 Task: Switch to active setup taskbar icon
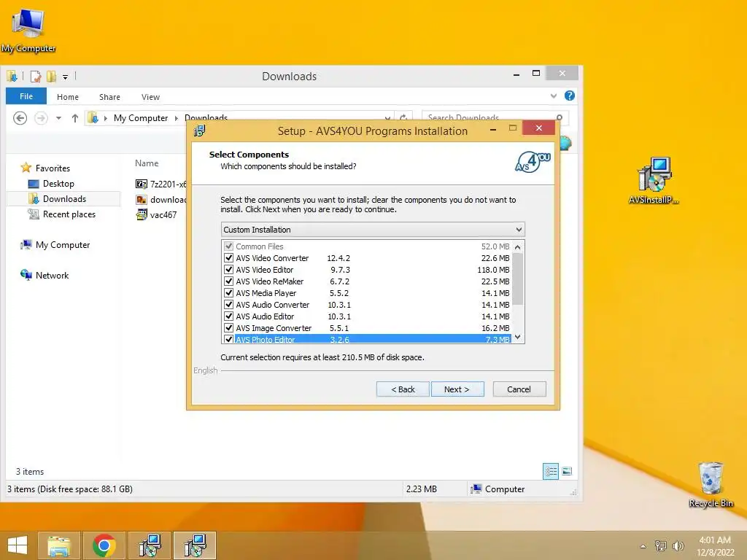[194, 545]
